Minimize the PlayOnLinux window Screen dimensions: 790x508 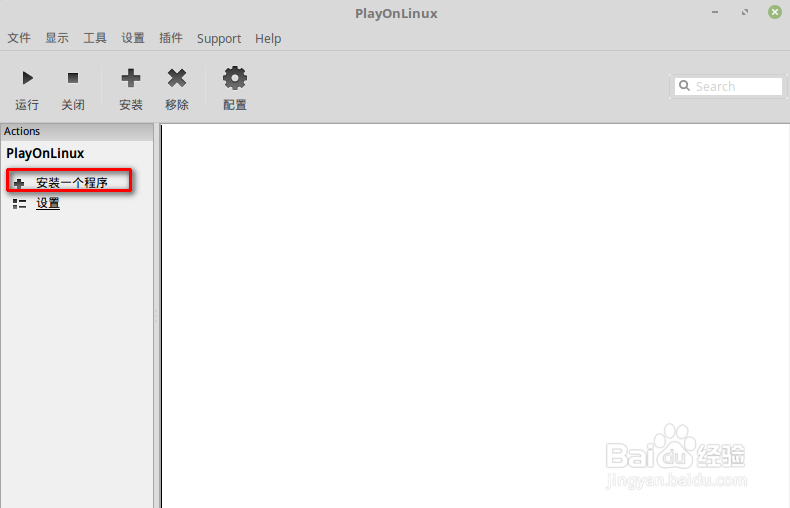pos(715,12)
